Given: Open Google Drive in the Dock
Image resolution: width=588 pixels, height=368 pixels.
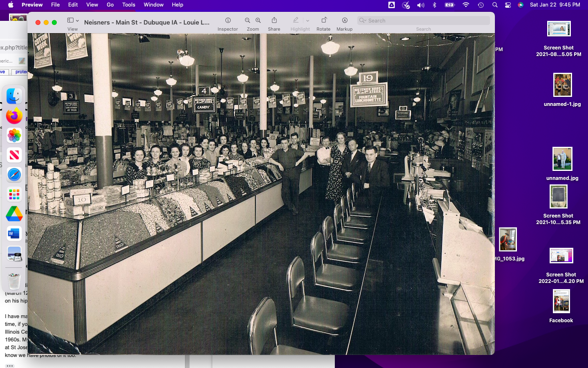Looking at the screenshot, I should [14, 214].
